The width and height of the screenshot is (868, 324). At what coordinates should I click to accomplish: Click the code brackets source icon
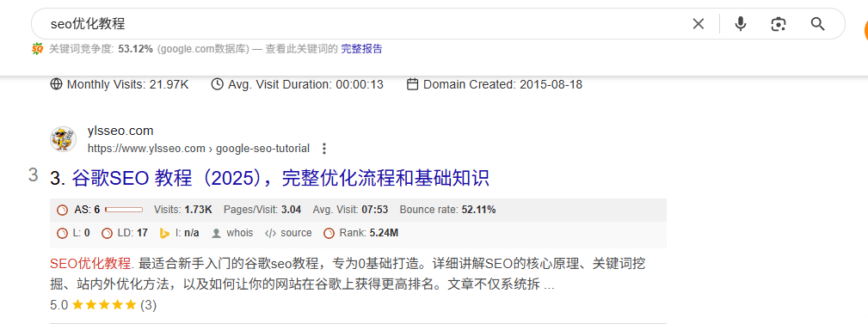pos(271,233)
